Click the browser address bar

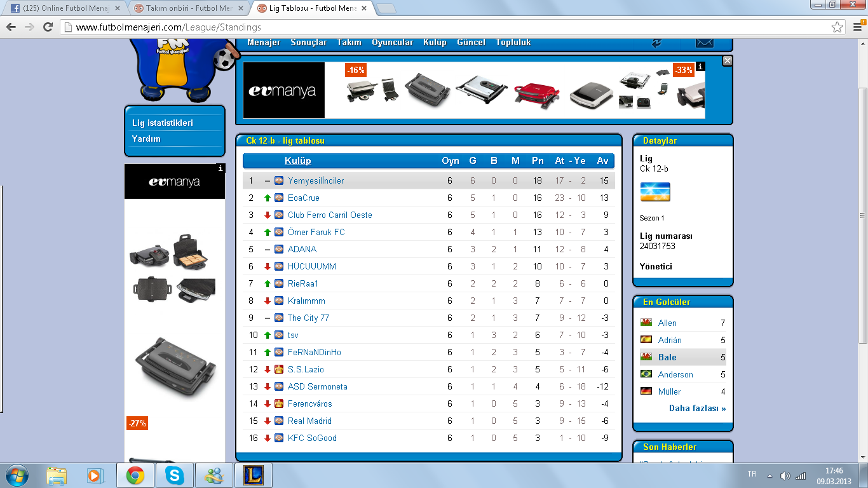445,27
